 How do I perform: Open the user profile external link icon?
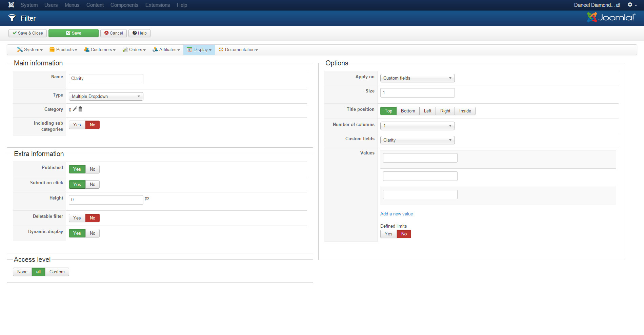click(618, 5)
